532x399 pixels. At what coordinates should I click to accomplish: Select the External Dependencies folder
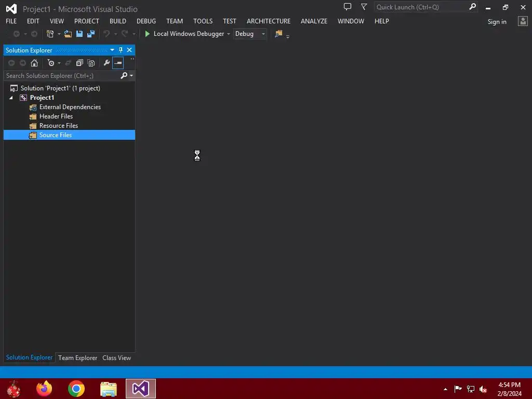(x=70, y=107)
